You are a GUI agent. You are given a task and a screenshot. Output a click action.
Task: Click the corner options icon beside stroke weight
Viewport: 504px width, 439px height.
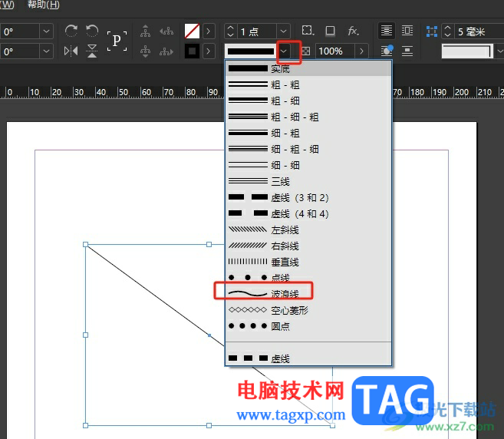pyautogui.click(x=308, y=31)
